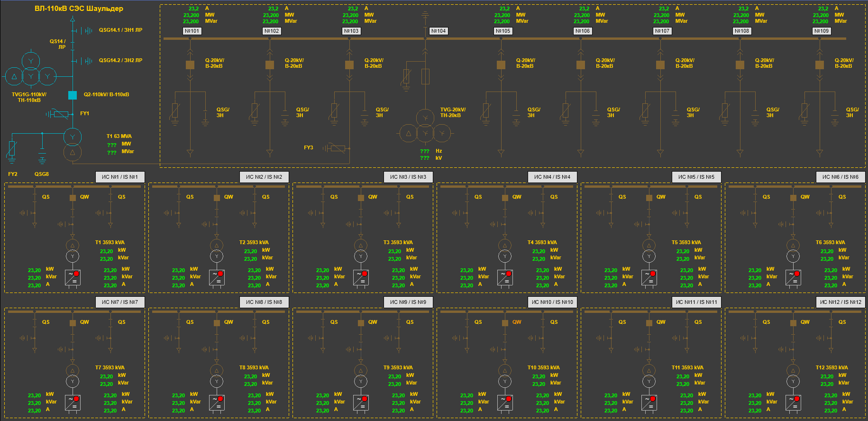The height and width of the screenshot is (421, 868).
Task: Open the ИС №3 / IS №3 panel header
Action: [x=408, y=177]
